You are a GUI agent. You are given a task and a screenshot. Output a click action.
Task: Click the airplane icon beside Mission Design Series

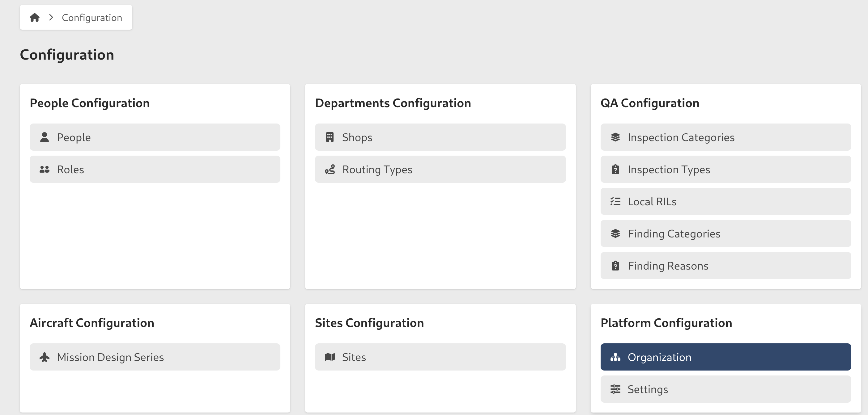(44, 357)
